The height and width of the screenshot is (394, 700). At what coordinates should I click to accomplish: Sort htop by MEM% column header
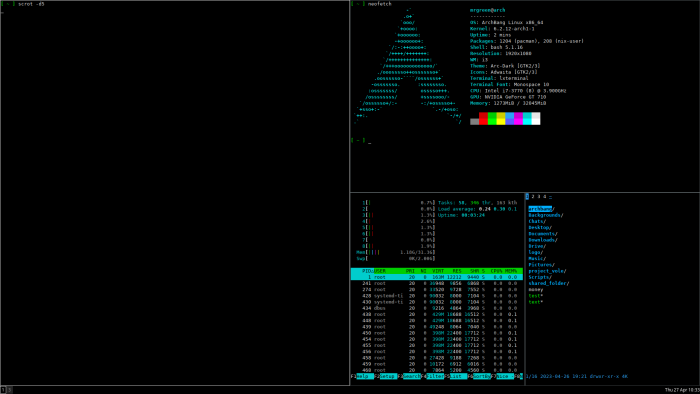[511, 271]
